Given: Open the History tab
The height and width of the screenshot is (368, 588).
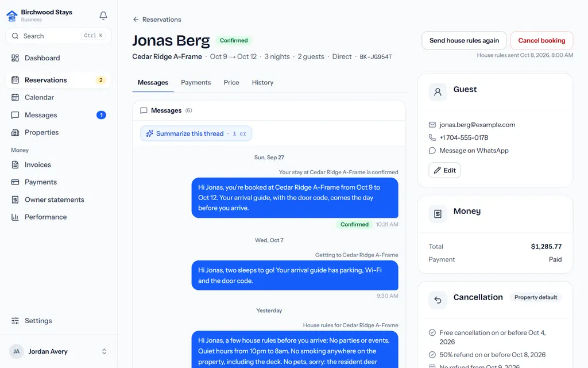Looking at the screenshot, I should click(x=262, y=83).
